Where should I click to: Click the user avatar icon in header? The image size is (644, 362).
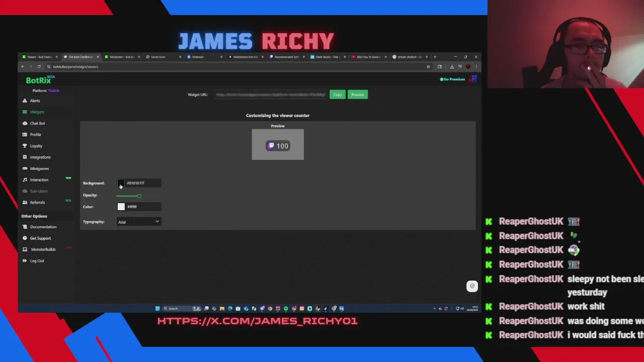(x=472, y=79)
